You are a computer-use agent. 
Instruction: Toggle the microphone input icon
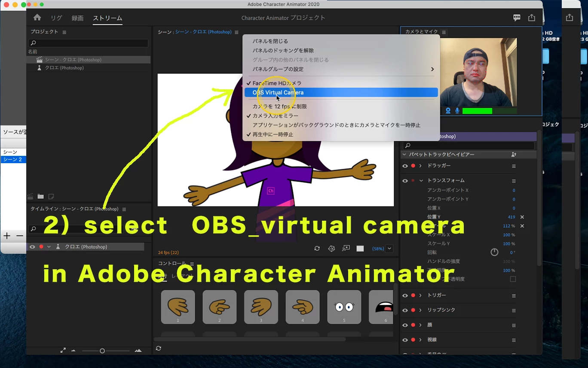tap(457, 111)
